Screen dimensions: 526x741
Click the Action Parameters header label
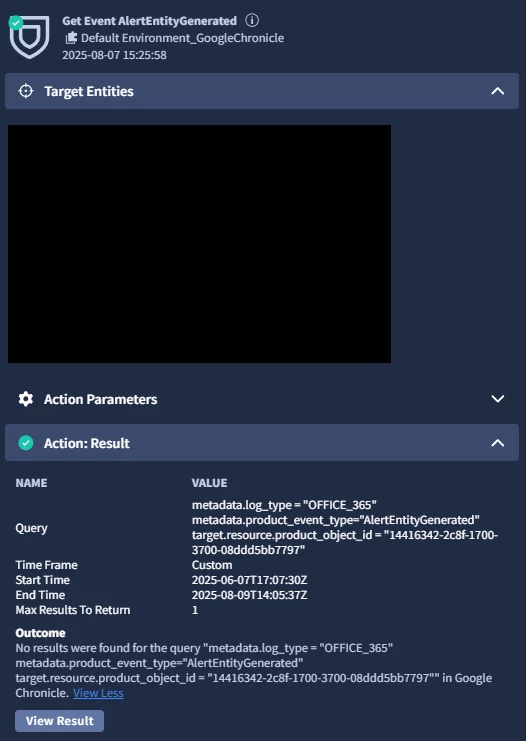(x=101, y=399)
